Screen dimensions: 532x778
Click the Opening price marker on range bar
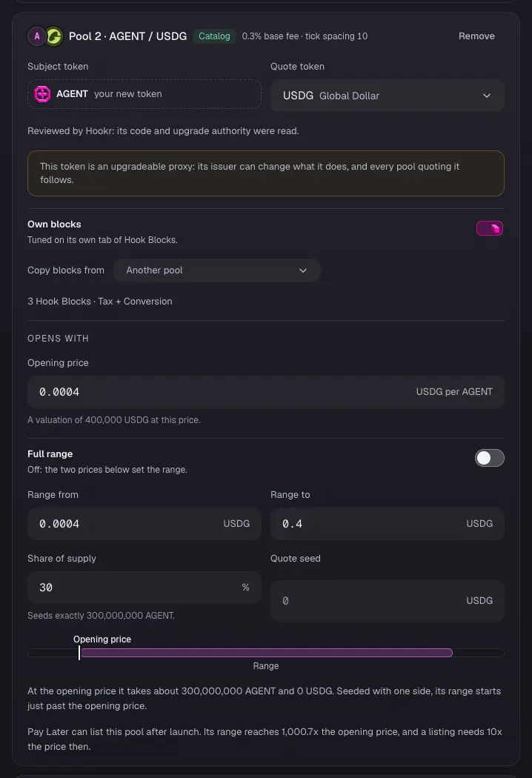tap(79, 653)
